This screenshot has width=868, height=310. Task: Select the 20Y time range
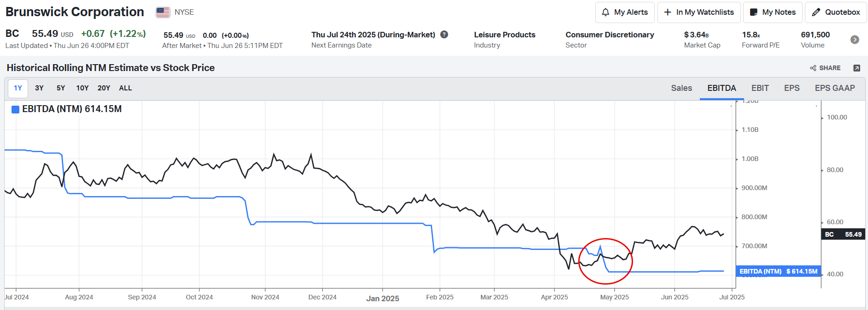tap(104, 88)
